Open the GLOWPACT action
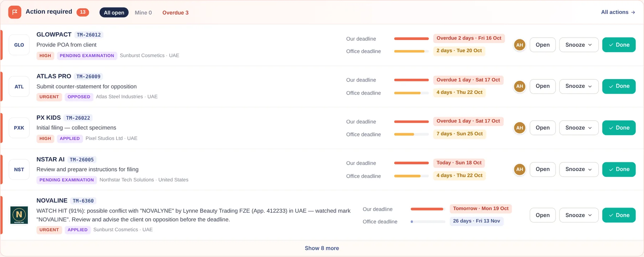 542,45
